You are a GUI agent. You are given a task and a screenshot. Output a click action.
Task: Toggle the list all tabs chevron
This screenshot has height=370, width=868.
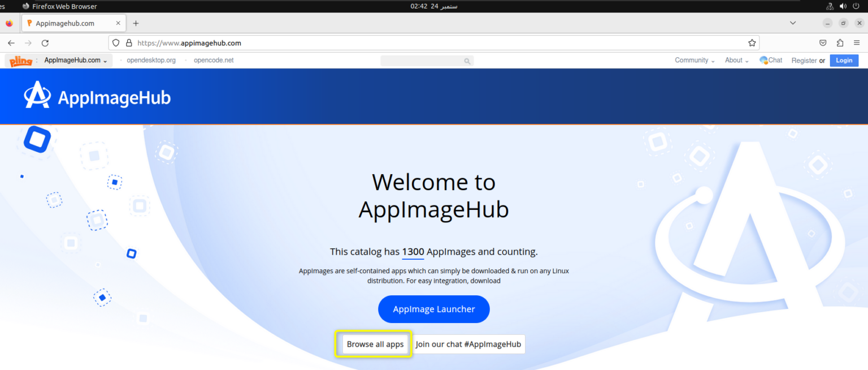pos(792,23)
